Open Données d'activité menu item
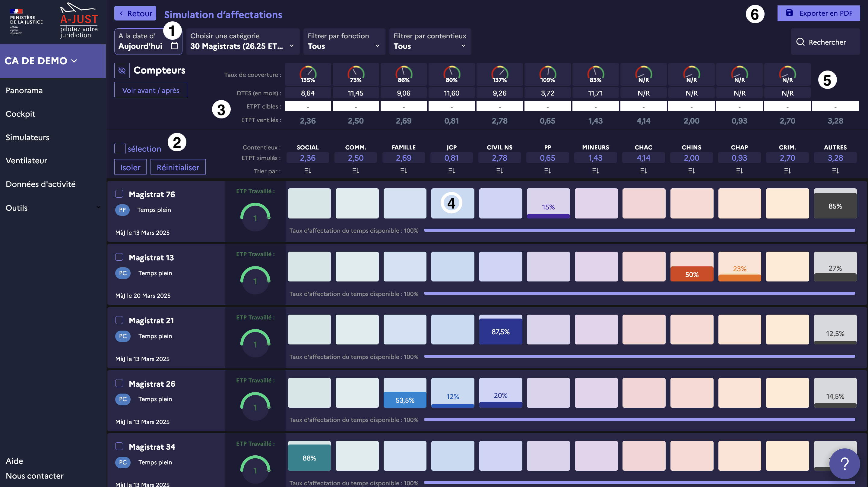The width and height of the screenshot is (868, 487). (x=40, y=184)
